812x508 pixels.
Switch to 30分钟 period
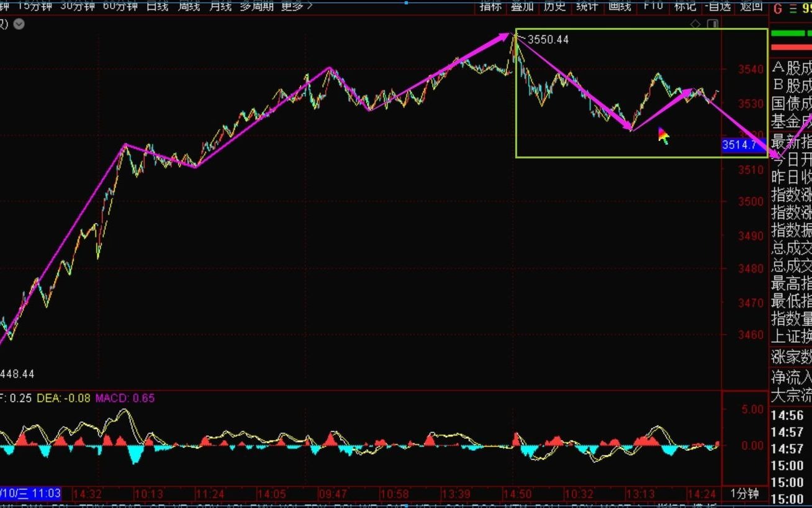[x=78, y=6]
